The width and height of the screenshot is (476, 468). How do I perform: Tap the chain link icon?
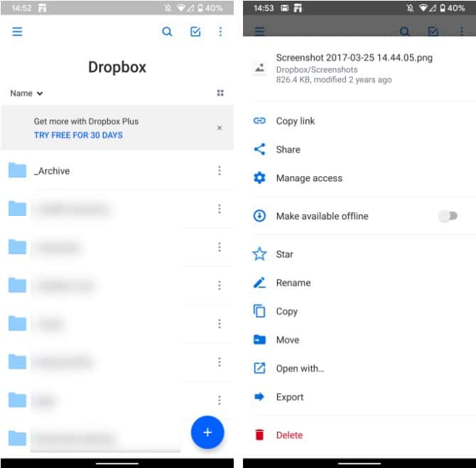(x=259, y=121)
